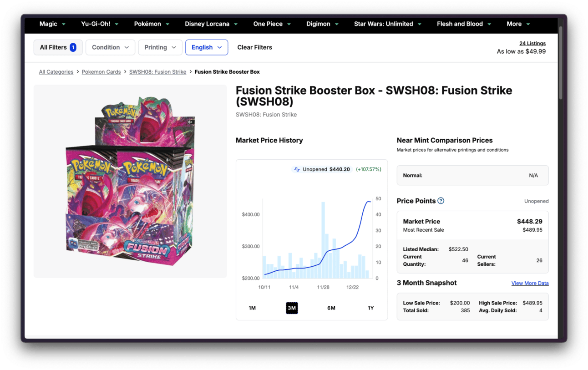The width and height of the screenshot is (588, 370).
Task: Click Clear Filters
Action: click(255, 47)
